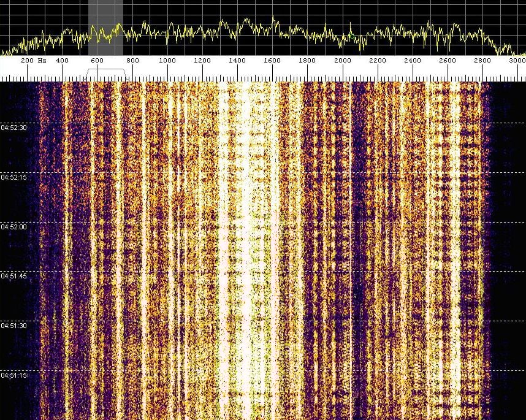
Task: Select the 600 Hz frequency ruler mark
Action: 97,60
